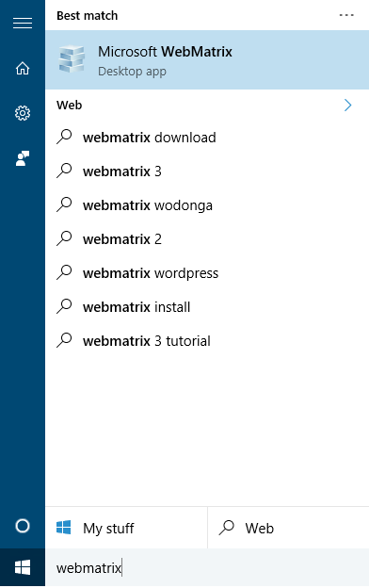Screen dimensions: 369x588
Task: Switch to the My stuff filter
Action: 126,528
